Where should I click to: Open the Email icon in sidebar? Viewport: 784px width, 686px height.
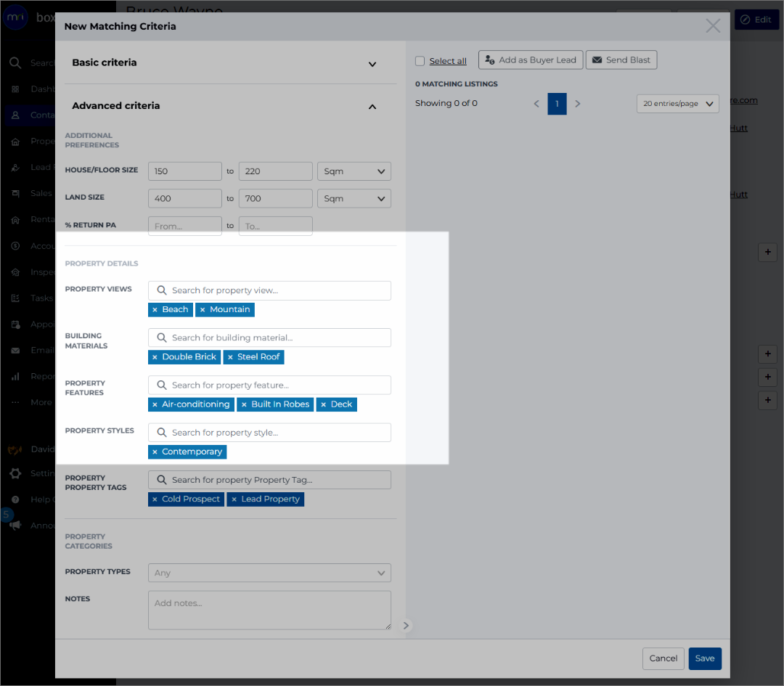(x=15, y=351)
